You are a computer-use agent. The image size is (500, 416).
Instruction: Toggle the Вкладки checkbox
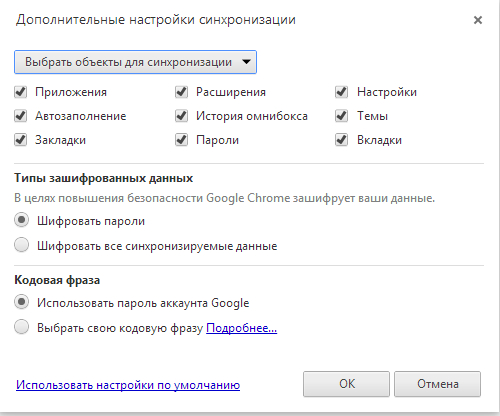click(342, 140)
